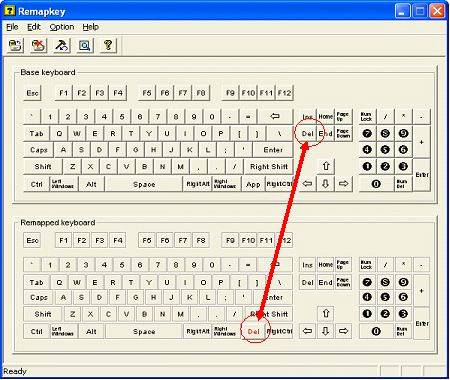Select the backspace arrow key in Base keyboard
Screen dimensions: 450x380
[275, 117]
